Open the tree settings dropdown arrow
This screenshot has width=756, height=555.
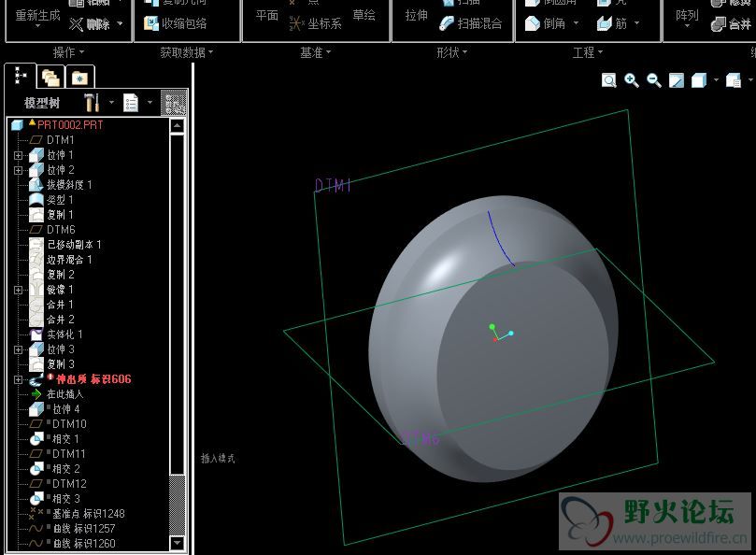click(x=111, y=102)
